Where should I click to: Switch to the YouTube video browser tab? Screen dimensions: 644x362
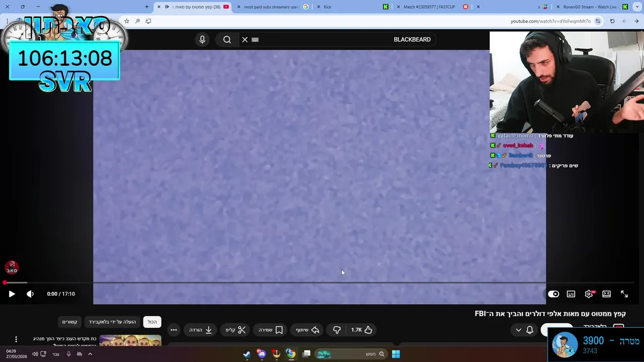tap(194, 7)
